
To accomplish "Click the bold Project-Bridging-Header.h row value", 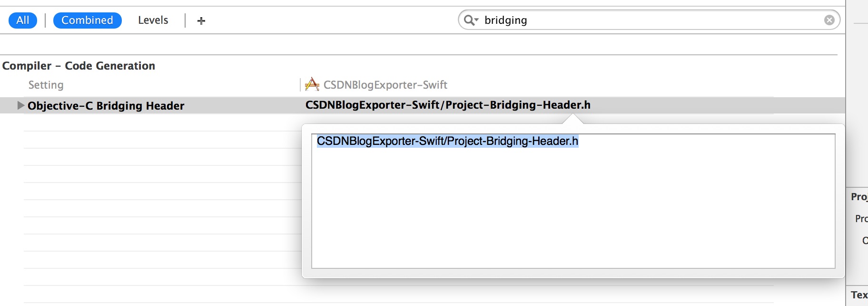I will point(447,105).
